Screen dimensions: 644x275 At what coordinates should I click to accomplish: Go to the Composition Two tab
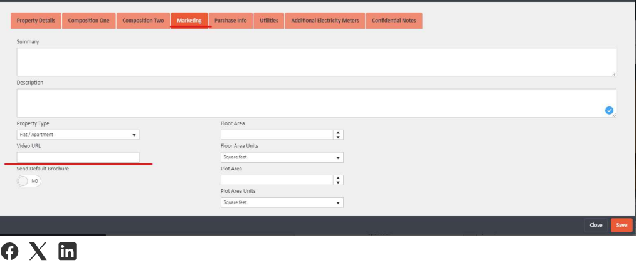point(143,21)
